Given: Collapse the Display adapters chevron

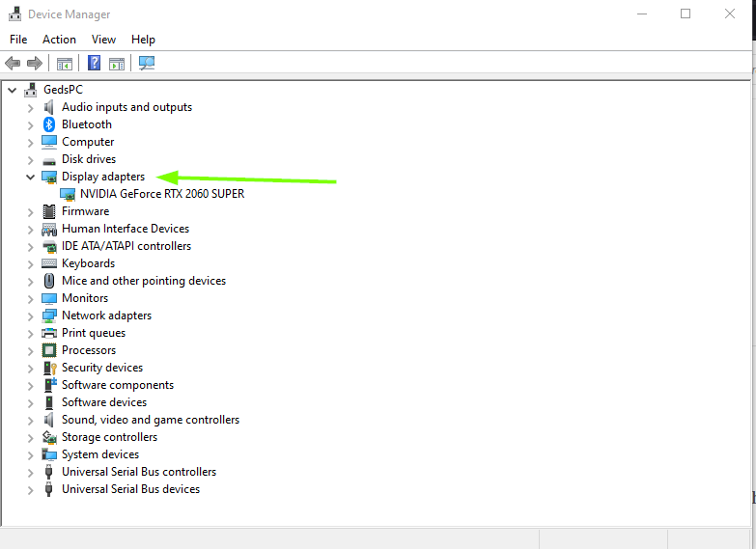Looking at the screenshot, I should [30, 177].
